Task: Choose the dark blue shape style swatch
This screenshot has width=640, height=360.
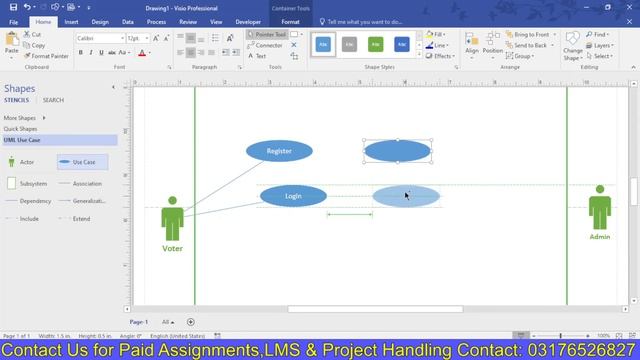Action: click(x=402, y=44)
